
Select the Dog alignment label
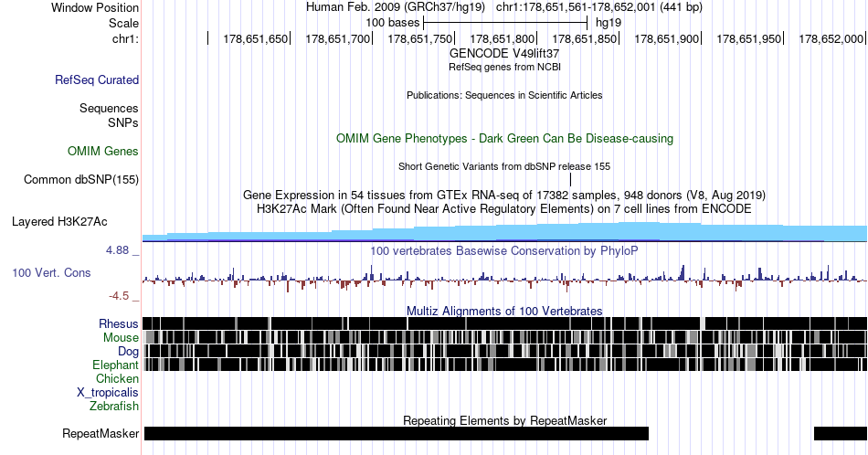click(129, 352)
